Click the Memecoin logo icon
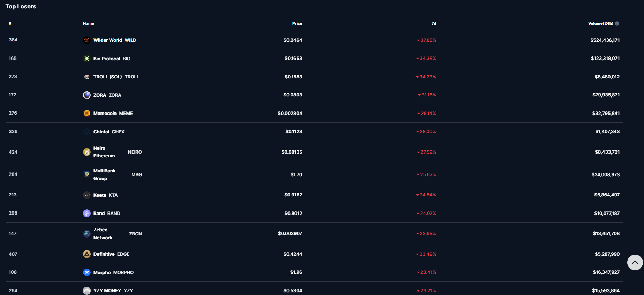This screenshot has width=644, height=295. (87, 113)
